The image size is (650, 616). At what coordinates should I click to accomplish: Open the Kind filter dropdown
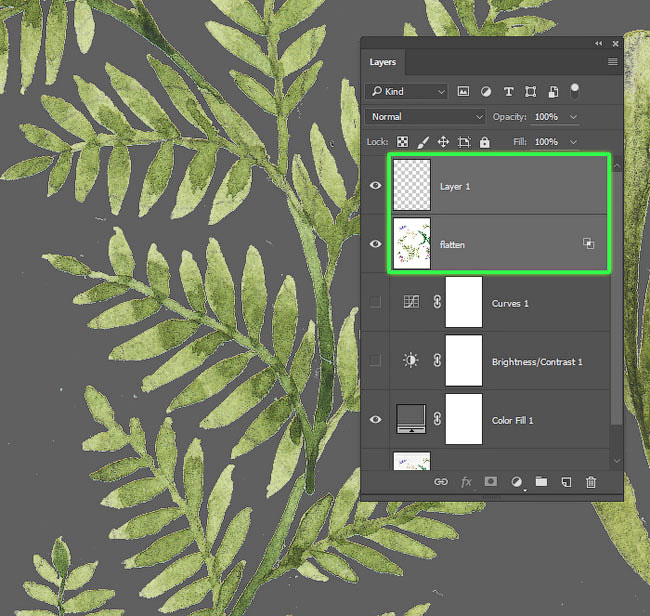(406, 92)
